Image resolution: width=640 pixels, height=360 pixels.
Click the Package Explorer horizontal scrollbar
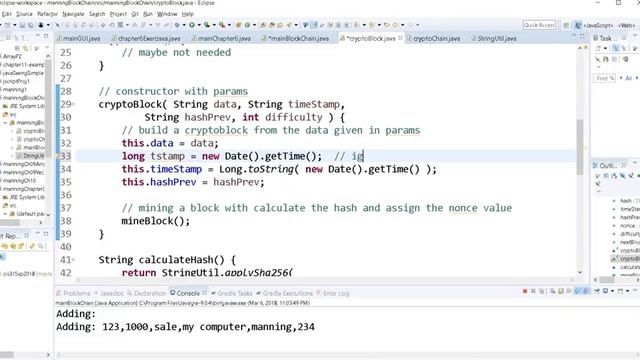click(x=10, y=223)
